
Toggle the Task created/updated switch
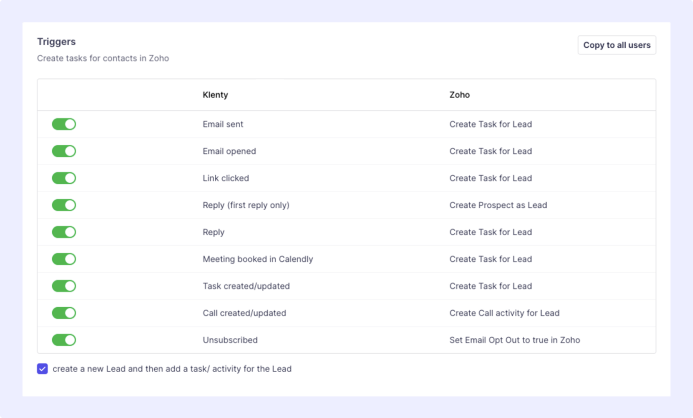coord(64,286)
